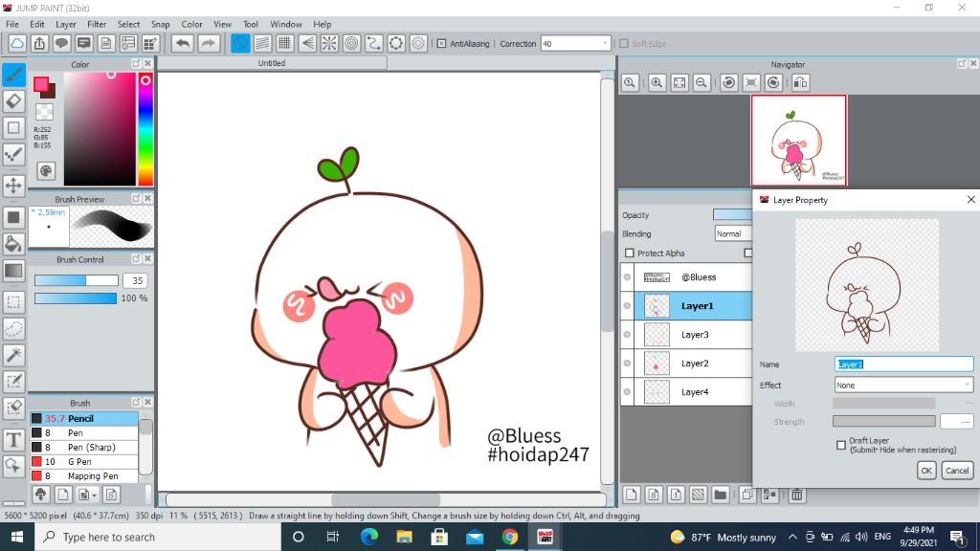Screen dimensions: 980x551
Task: Enable radial snap
Action: click(329, 43)
